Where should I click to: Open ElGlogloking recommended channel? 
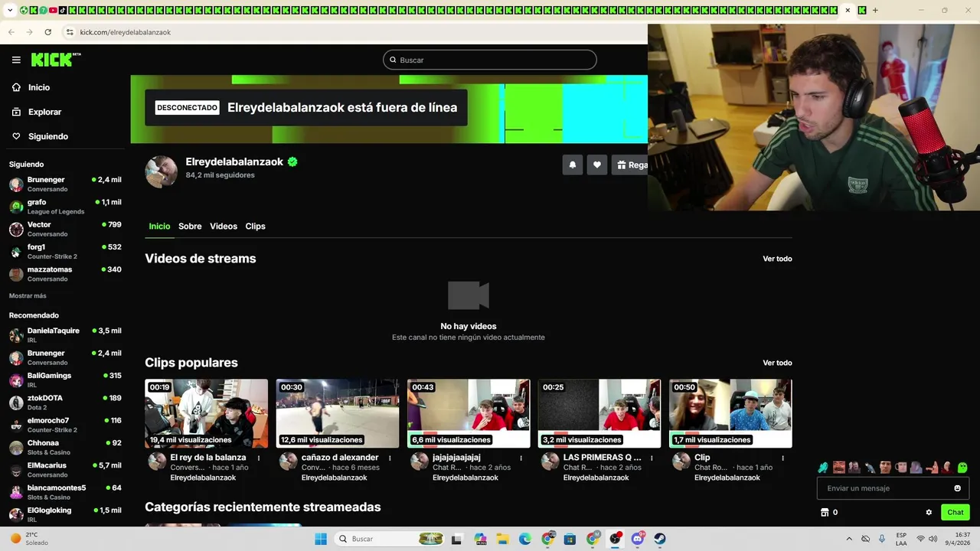(x=65, y=514)
